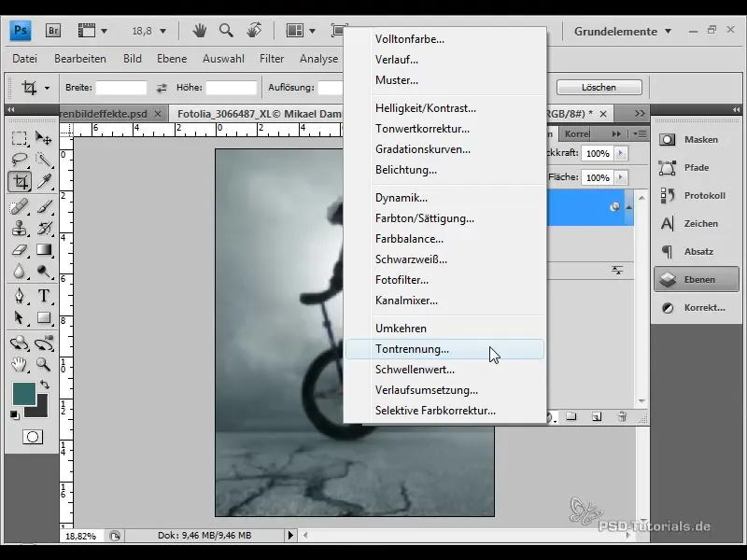Select the Path Selection tool
The image size is (747, 560).
tap(19, 317)
